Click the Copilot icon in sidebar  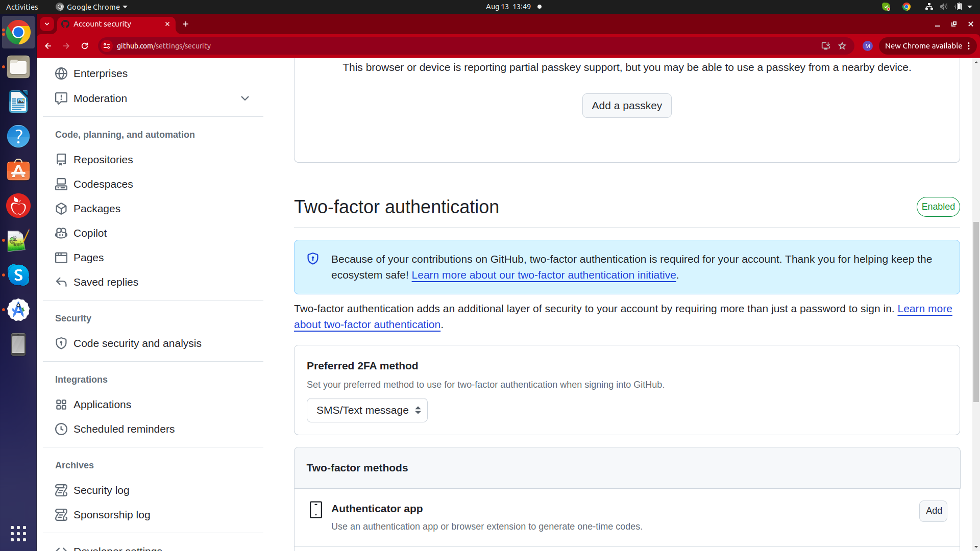tap(61, 233)
